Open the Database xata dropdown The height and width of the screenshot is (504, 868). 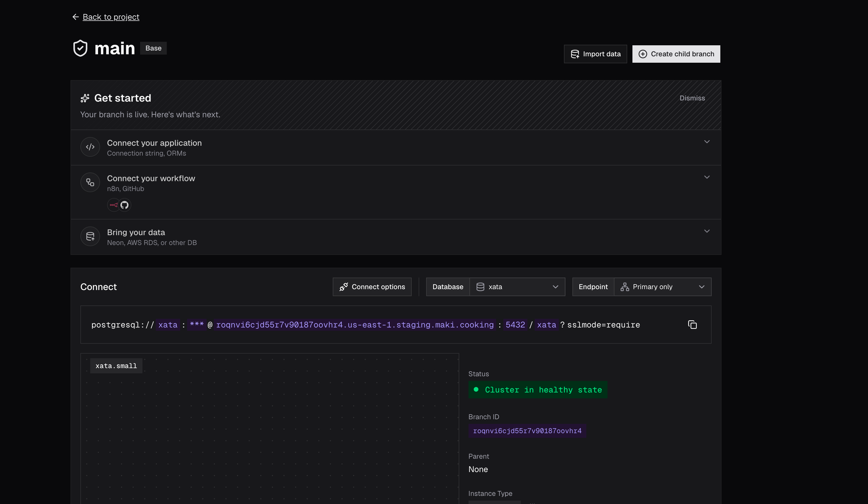(x=517, y=287)
